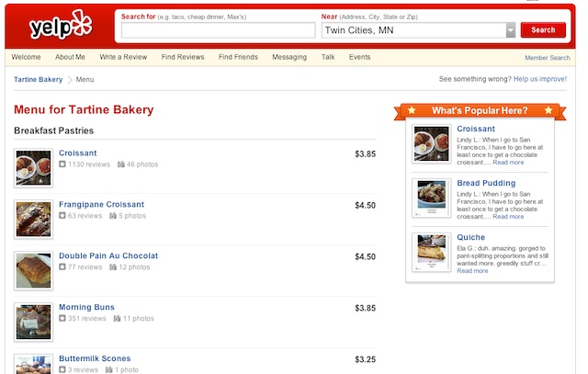This screenshot has height=374, width=588.
Task: Click Read more under Quiche review
Action: tap(472, 271)
